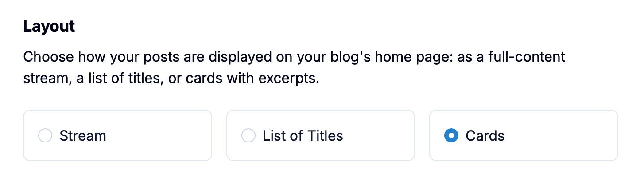Click the empty circle beside Stream
The width and height of the screenshot is (644, 182).
pyautogui.click(x=45, y=135)
